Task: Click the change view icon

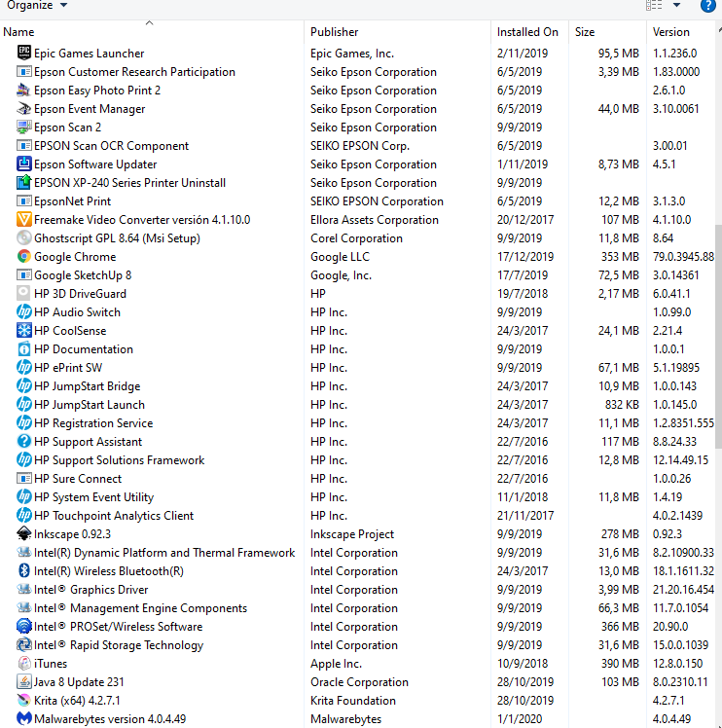Action: tap(654, 5)
